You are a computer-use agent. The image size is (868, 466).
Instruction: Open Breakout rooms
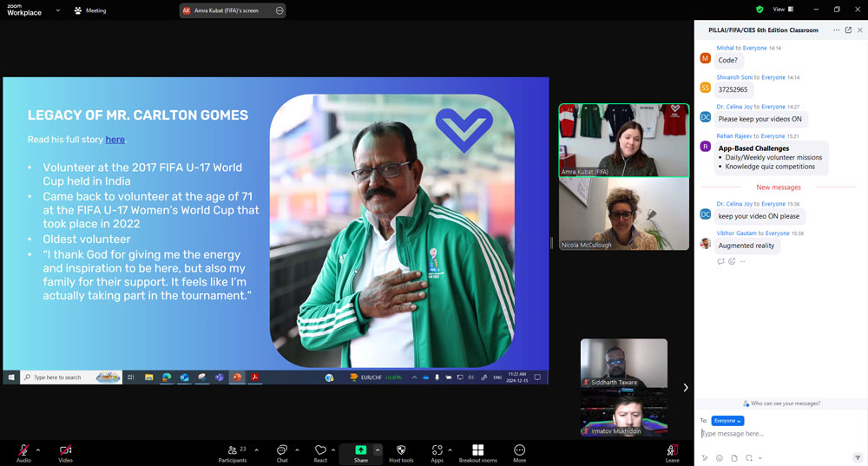click(x=477, y=450)
